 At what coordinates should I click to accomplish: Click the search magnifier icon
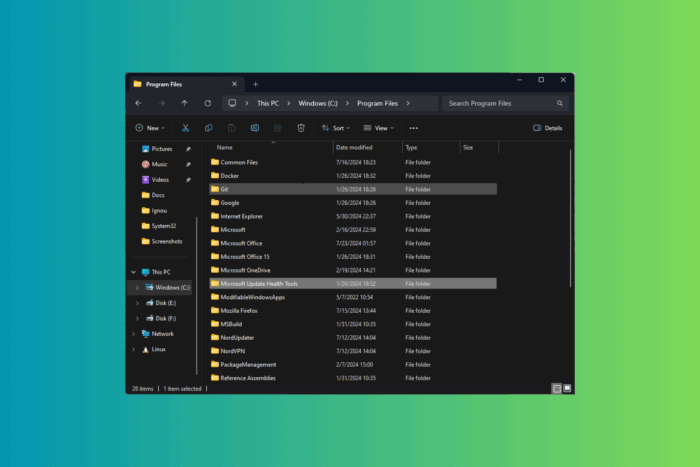pos(559,103)
